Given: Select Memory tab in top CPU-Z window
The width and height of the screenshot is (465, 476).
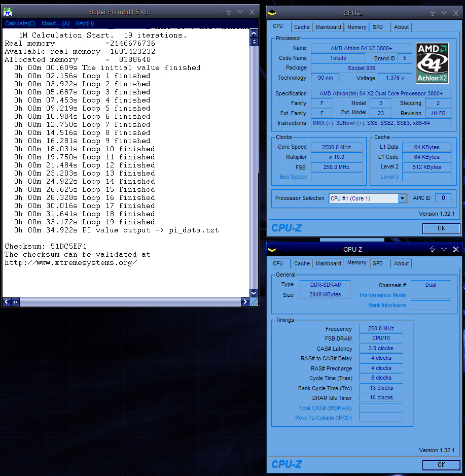Looking at the screenshot, I should tap(356, 27).
